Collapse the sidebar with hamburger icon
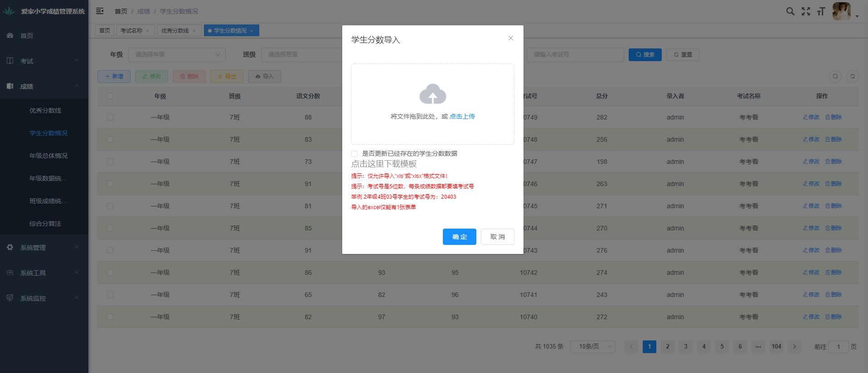Screen dimensions: 868x373 click(x=100, y=11)
